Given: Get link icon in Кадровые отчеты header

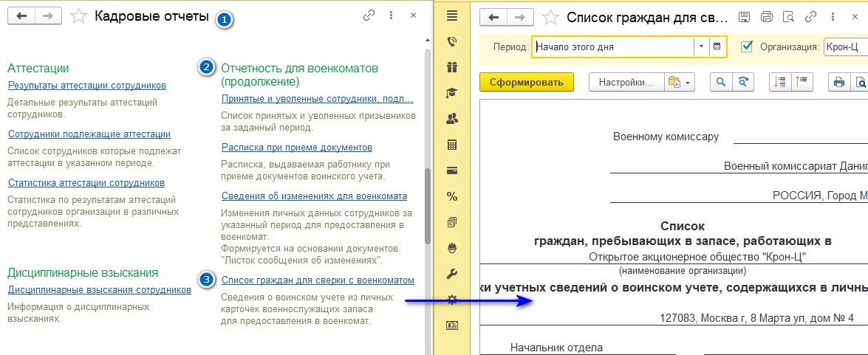Looking at the screenshot, I should [x=369, y=15].
